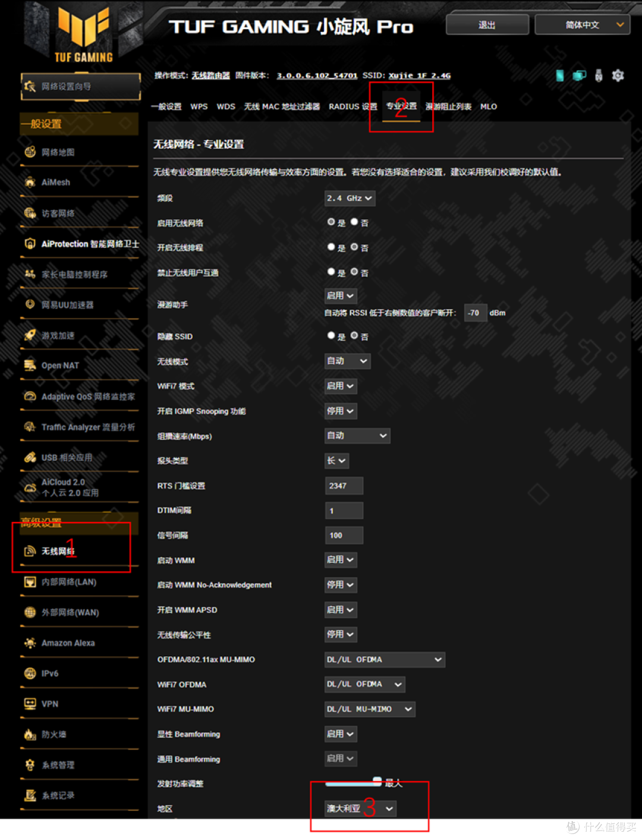Click the 网络地图 globe icon
This screenshot has width=642, height=840.
coord(30,152)
